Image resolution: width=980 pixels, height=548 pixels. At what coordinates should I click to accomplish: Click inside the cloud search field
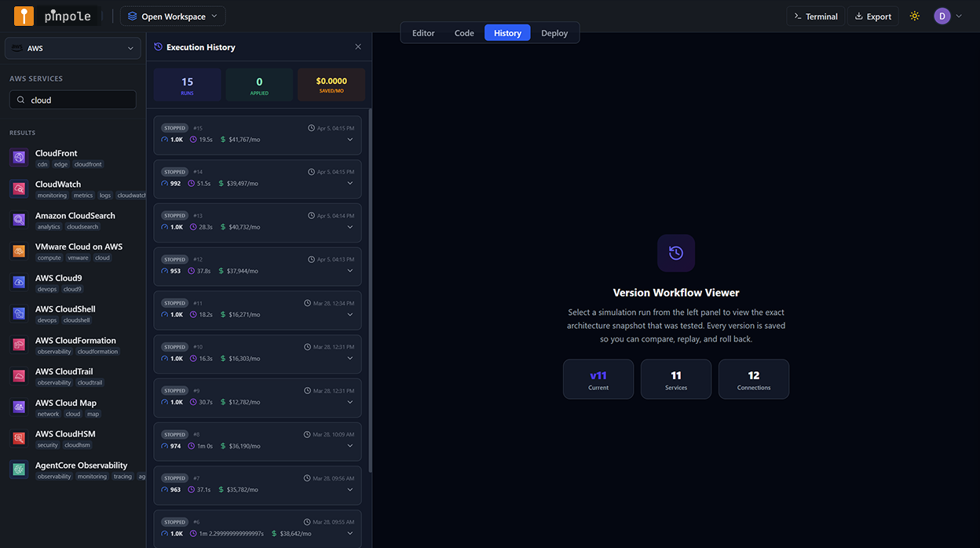click(72, 100)
